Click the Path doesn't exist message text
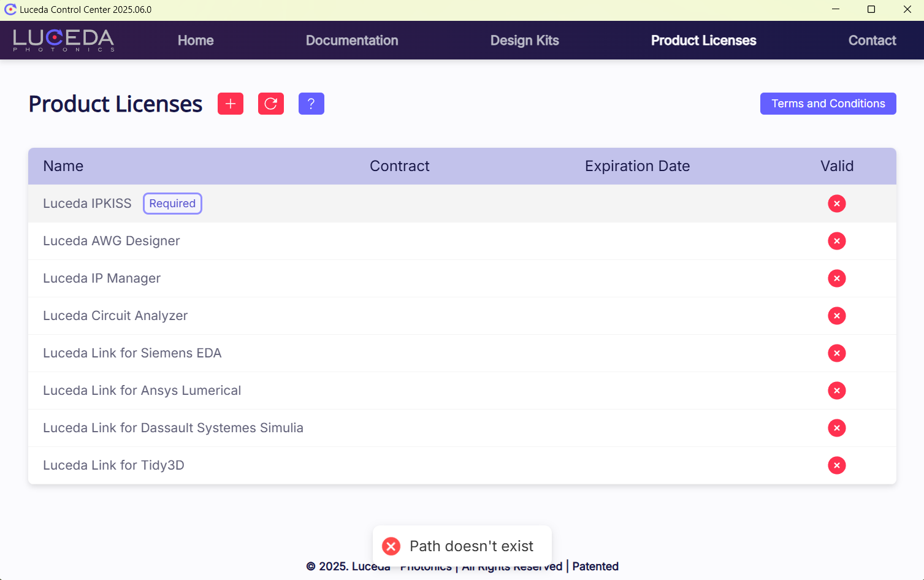This screenshot has width=924, height=580. pyautogui.click(x=472, y=546)
